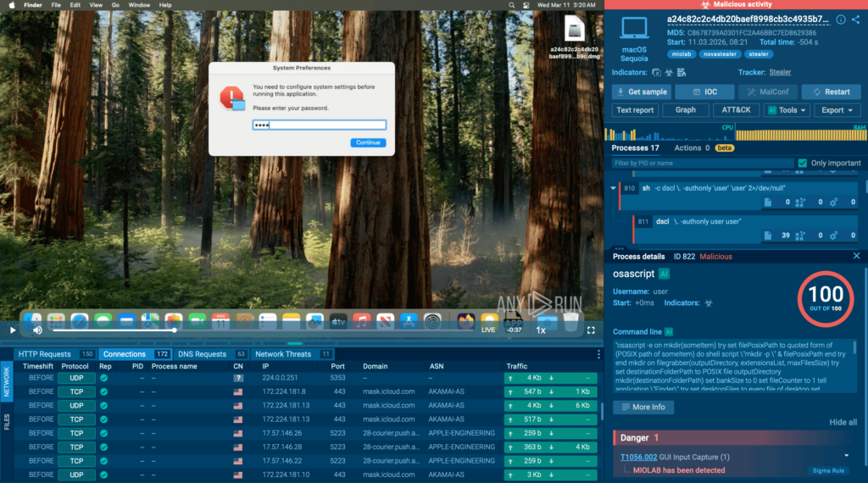Click the red warning icon in System Preferences dialog
868x483 pixels.
[x=232, y=98]
